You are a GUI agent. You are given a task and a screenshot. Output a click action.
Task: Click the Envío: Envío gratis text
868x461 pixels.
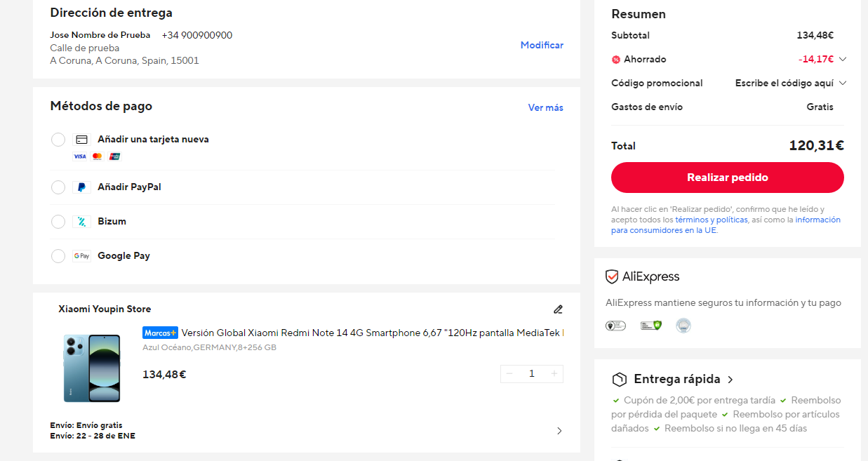86,425
